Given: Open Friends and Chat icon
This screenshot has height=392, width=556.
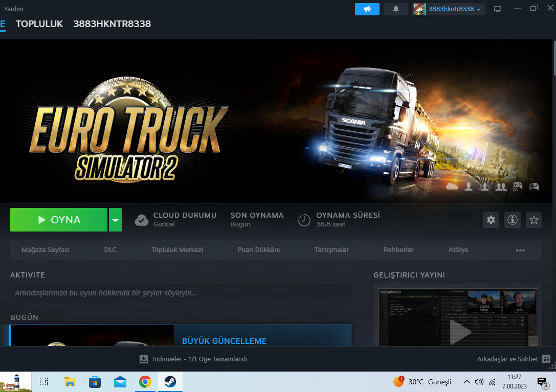Looking at the screenshot, I should pos(546,359).
